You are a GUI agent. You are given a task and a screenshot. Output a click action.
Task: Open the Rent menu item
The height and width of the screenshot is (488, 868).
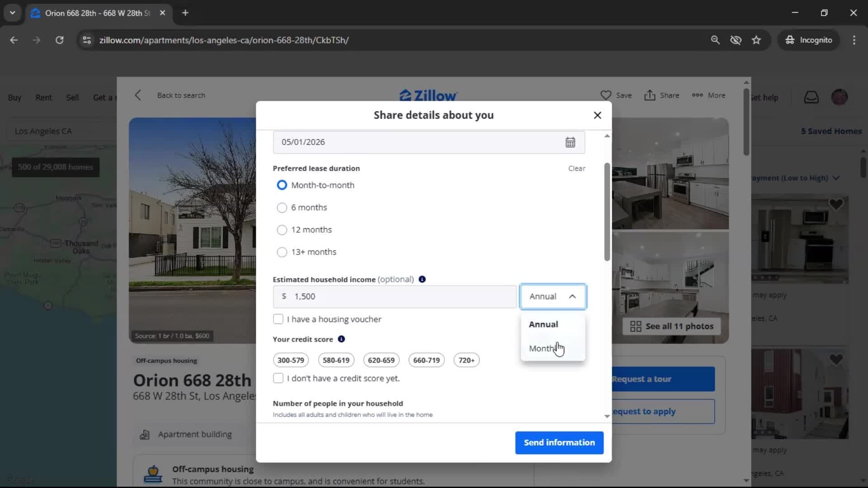click(x=43, y=98)
